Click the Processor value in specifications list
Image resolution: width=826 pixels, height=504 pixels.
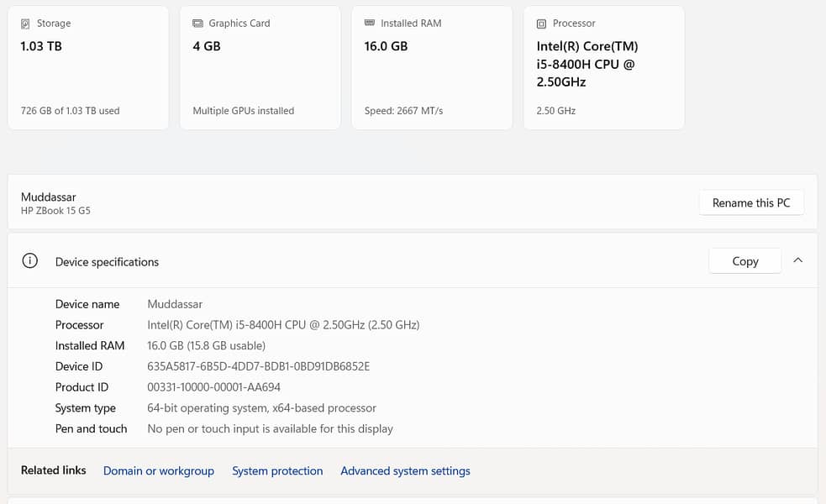pos(283,325)
